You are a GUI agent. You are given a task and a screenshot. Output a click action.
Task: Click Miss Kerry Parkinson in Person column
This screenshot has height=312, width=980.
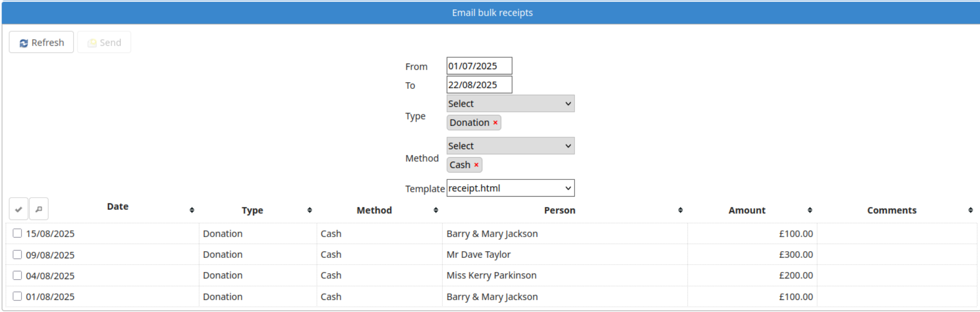pyautogui.click(x=491, y=275)
